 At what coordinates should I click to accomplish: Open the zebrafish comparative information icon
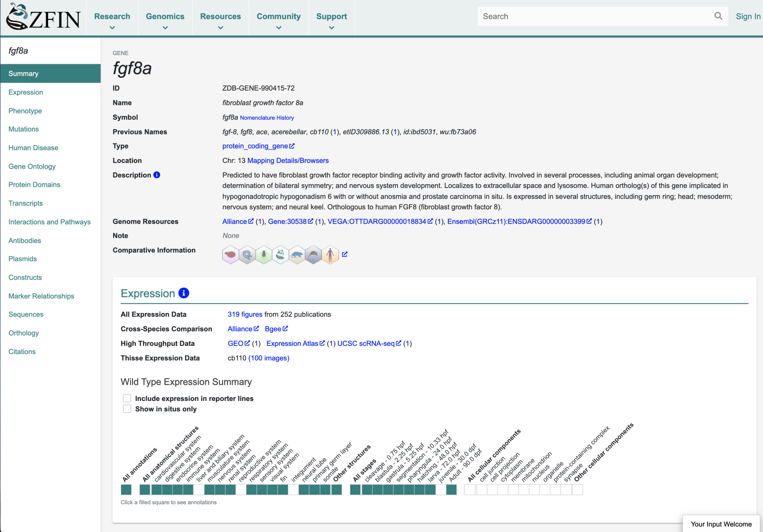pos(280,255)
